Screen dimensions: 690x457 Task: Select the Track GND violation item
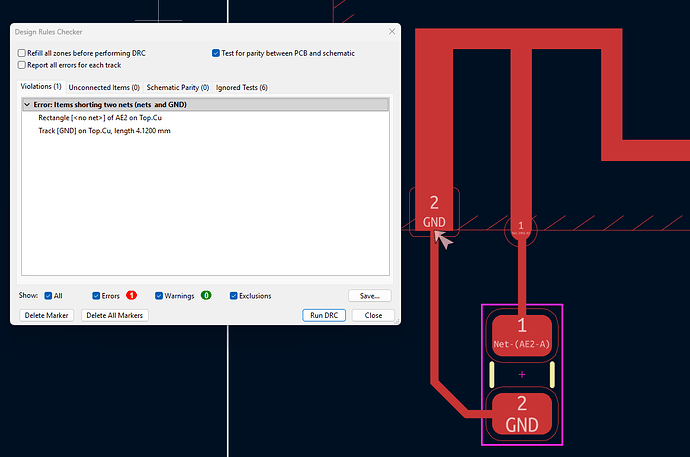pyautogui.click(x=97, y=131)
